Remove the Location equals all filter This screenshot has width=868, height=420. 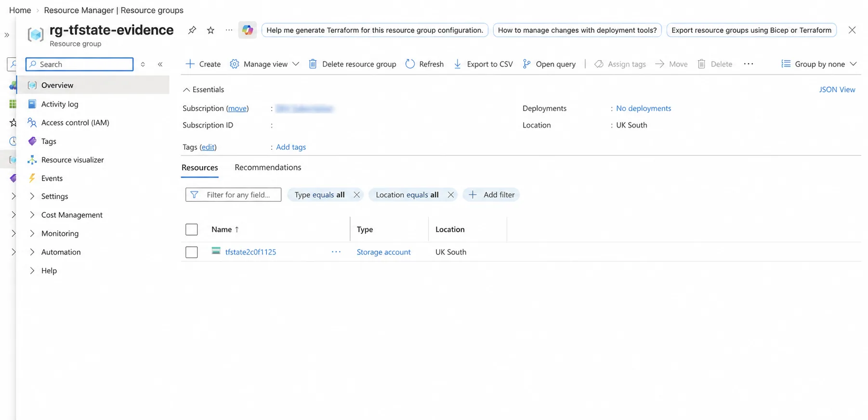pos(450,195)
